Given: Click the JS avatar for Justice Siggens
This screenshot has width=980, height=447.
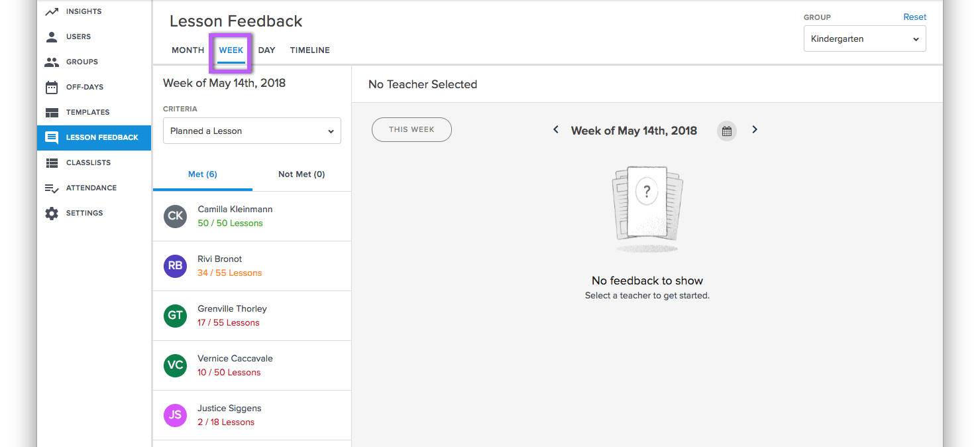Looking at the screenshot, I should 176,415.
